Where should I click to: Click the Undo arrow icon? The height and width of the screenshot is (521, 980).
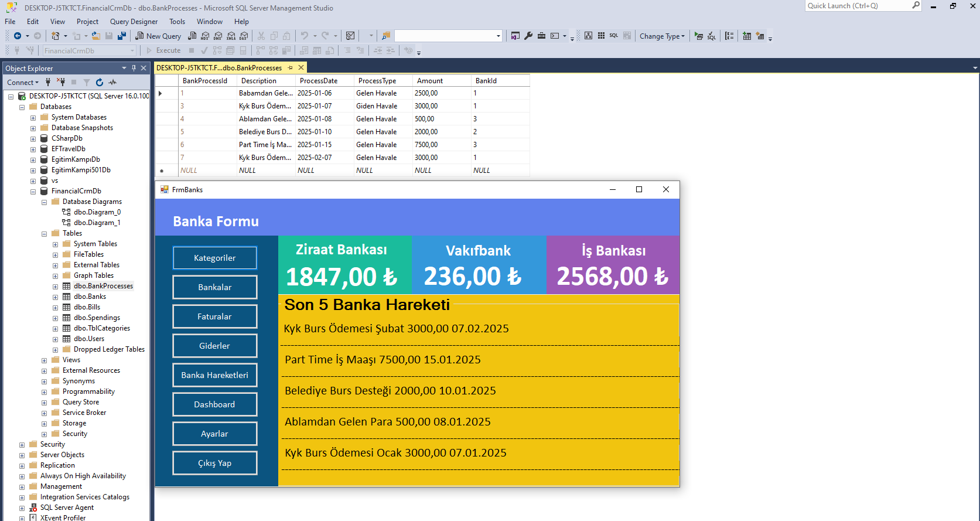click(x=305, y=36)
